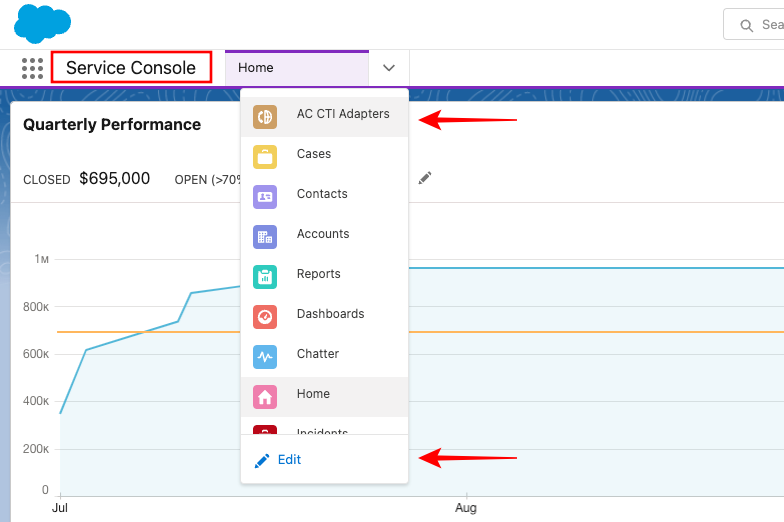Viewport: 784px width, 522px height.
Task: Click the OPEN (>70%) label
Action: (208, 180)
